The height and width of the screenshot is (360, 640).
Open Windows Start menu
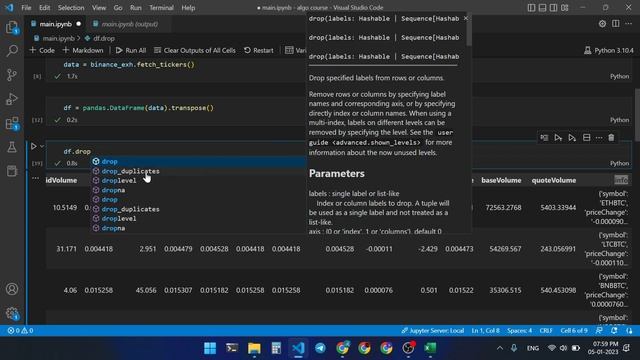point(210,348)
